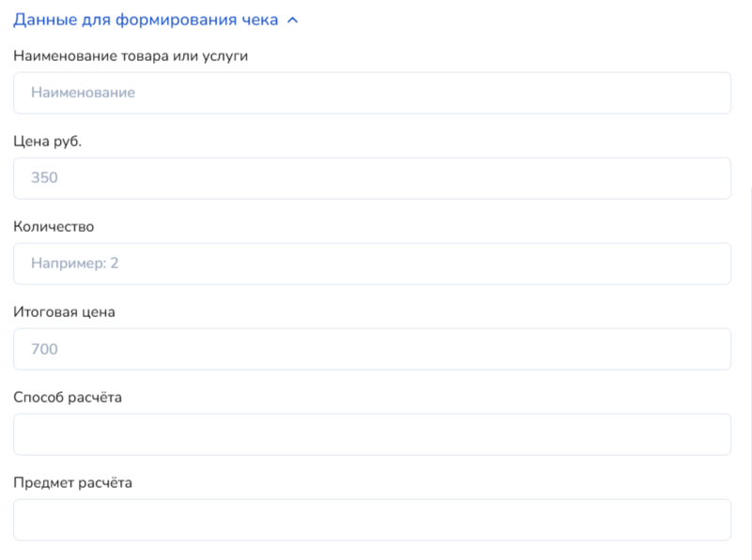Image resolution: width=752 pixels, height=560 pixels.
Task: Click the blue "Данные для формирования чека" heading link
Action: point(146,20)
